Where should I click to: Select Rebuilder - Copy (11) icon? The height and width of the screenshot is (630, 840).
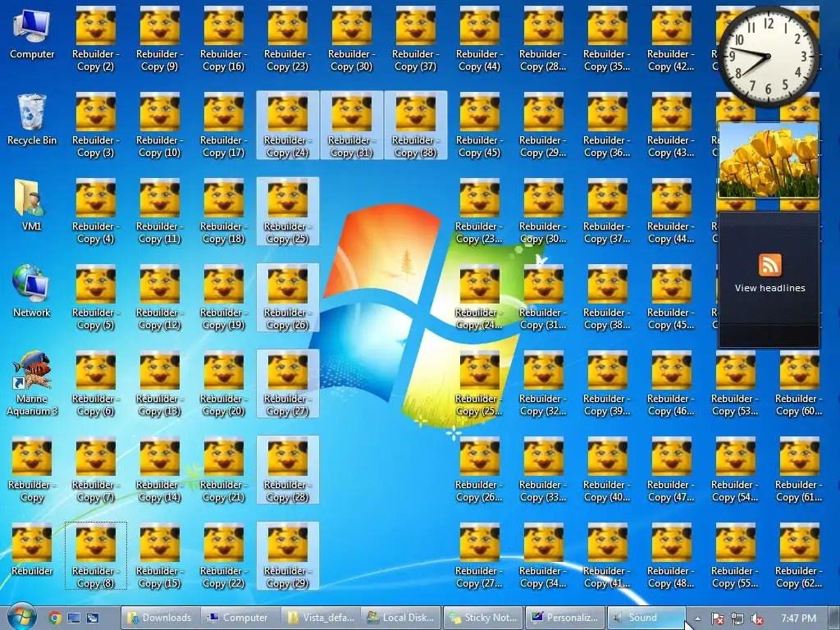pos(160,212)
